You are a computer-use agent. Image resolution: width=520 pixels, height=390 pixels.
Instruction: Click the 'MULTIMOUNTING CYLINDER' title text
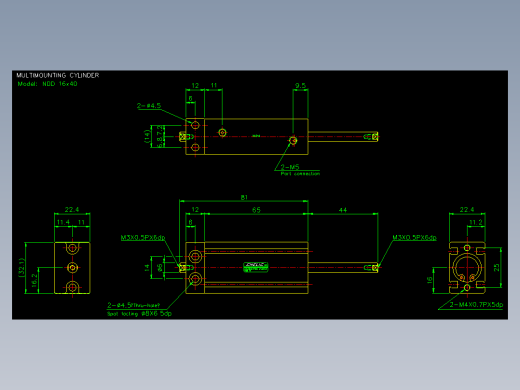pos(58,75)
